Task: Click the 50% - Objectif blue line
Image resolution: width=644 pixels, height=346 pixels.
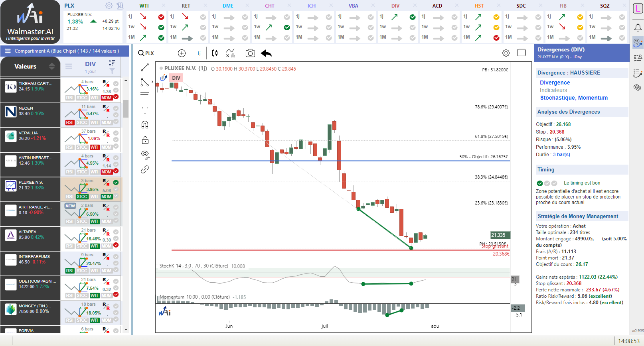Action: tap(340, 161)
